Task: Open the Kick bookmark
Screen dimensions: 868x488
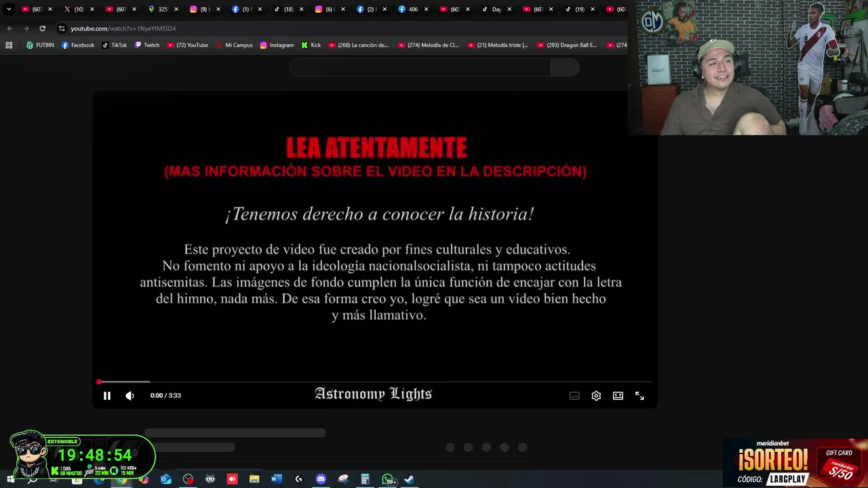Action: click(311, 45)
